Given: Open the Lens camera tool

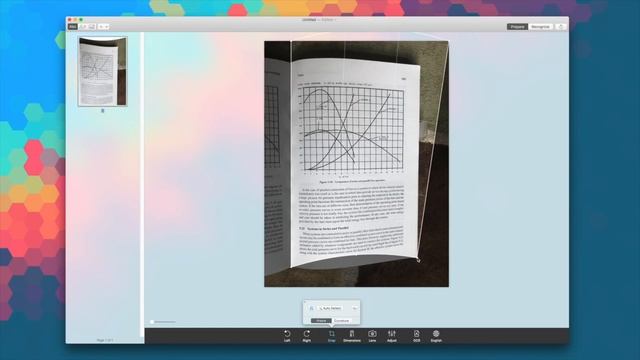Looking at the screenshot, I should tap(372, 336).
